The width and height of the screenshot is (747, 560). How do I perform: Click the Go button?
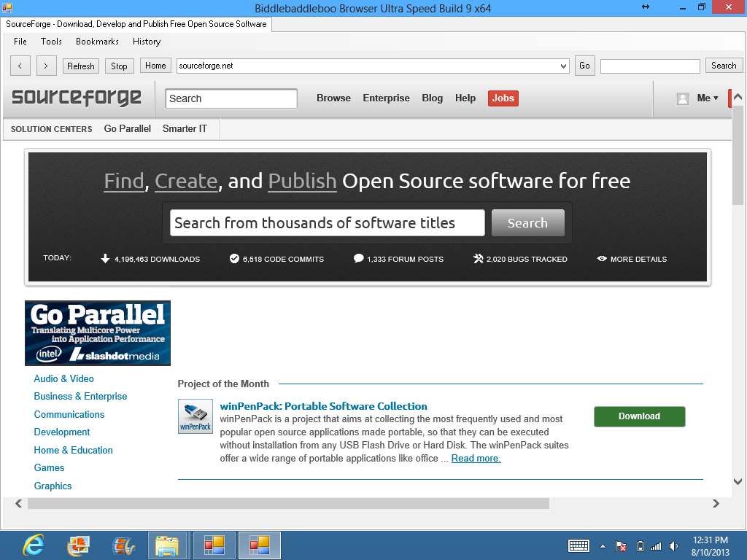click(584, 65)
